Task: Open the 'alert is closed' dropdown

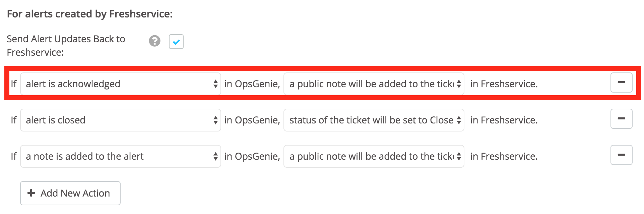Action: click(x=121, y=120)
